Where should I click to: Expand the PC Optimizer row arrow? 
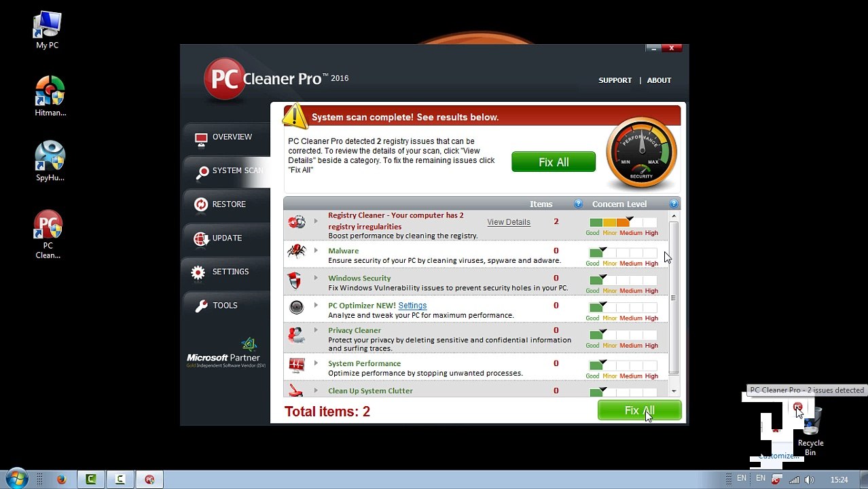(316, 305)
